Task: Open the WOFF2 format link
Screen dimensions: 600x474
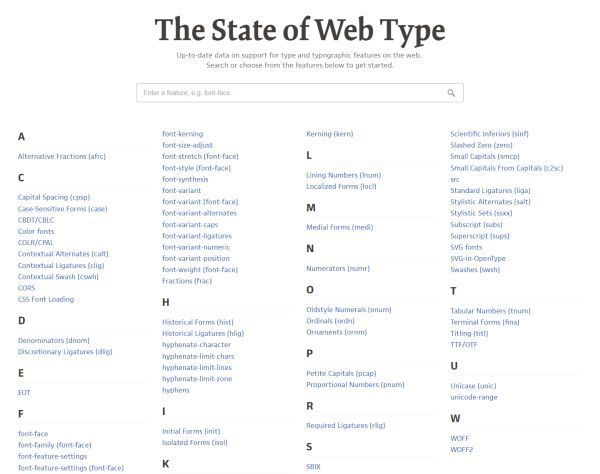Action: tap(461, 450)
